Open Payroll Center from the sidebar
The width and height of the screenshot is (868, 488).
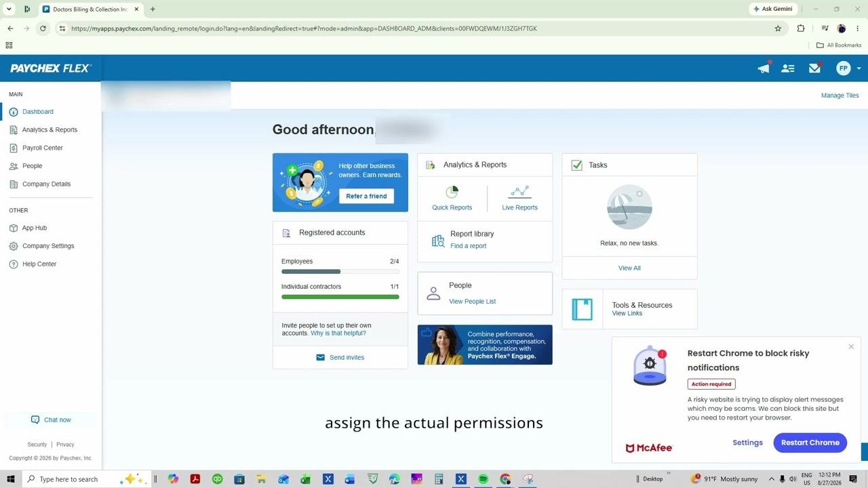click(x=42, y=148)
